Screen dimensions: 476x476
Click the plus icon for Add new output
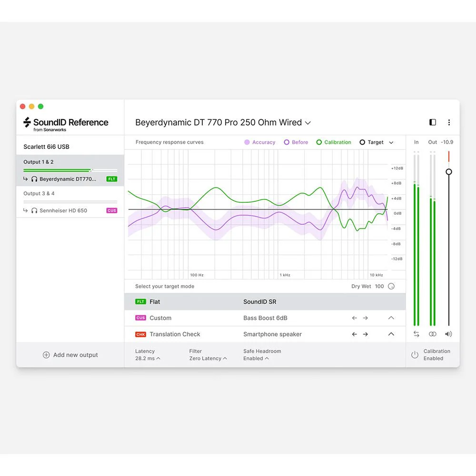(x=46, y=355)
